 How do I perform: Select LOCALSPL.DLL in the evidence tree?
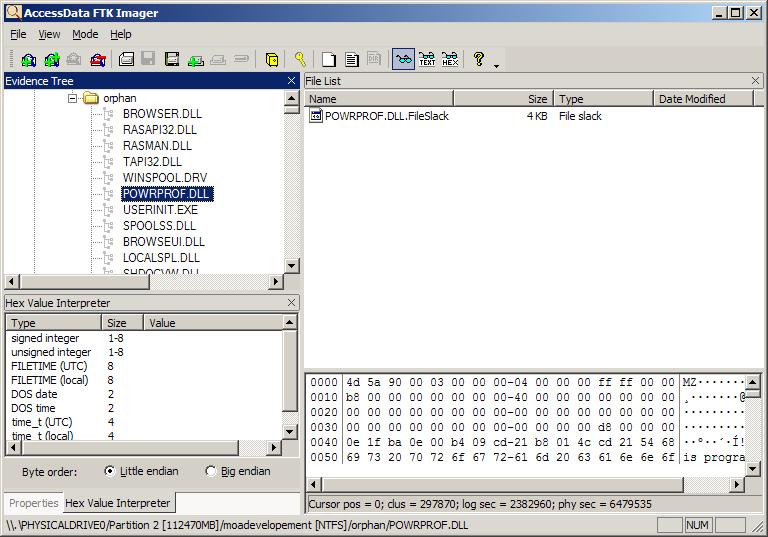click(x=161, y=258)
